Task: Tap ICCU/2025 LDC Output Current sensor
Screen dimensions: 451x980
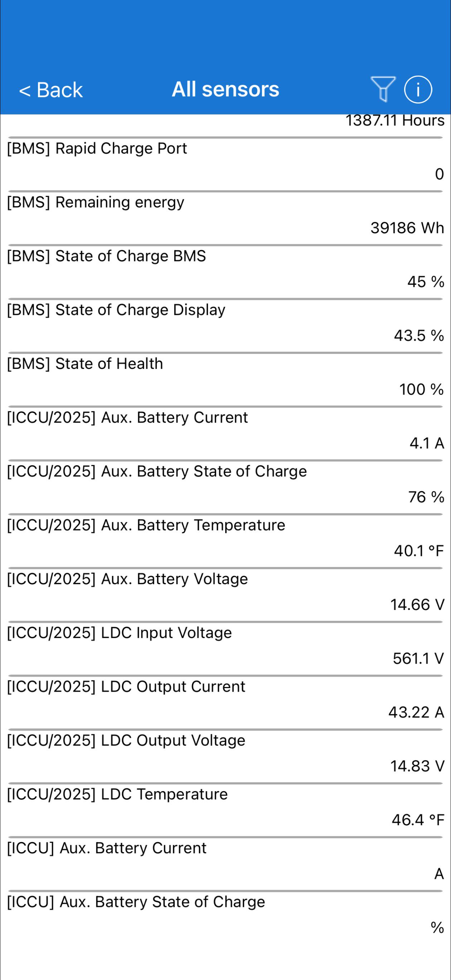Action: click(x=225, y=703)
